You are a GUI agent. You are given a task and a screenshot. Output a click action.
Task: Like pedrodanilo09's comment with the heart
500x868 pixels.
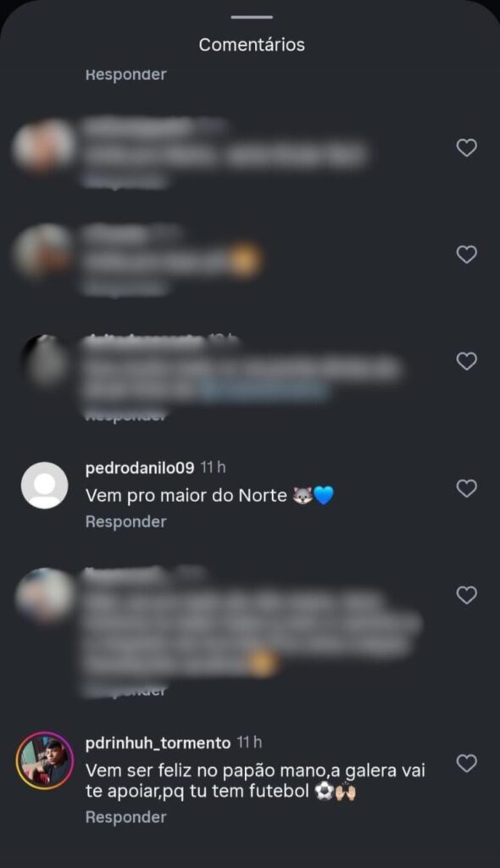(466, 488)
